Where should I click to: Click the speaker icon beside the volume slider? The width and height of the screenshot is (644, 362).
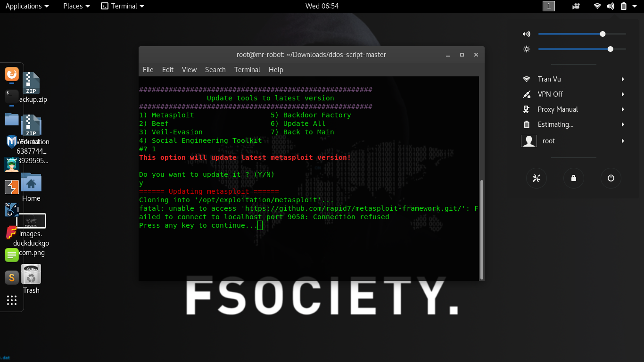click(527, 34)
